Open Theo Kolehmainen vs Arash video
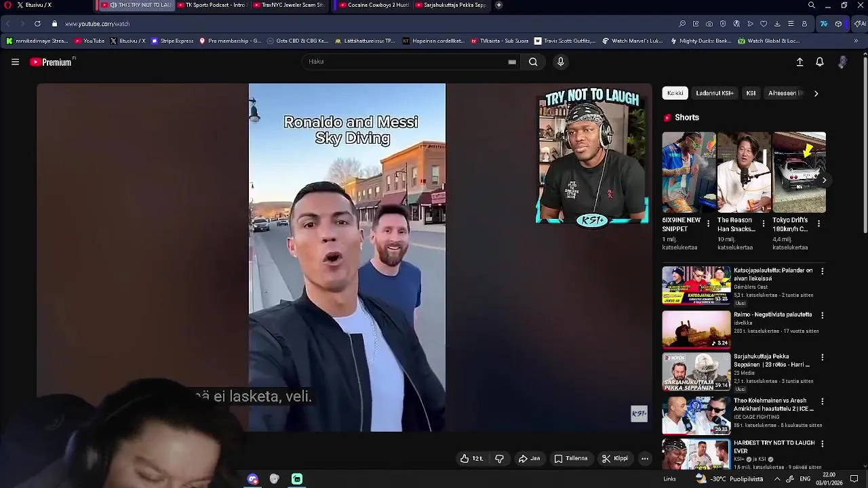 coord(696,415)
